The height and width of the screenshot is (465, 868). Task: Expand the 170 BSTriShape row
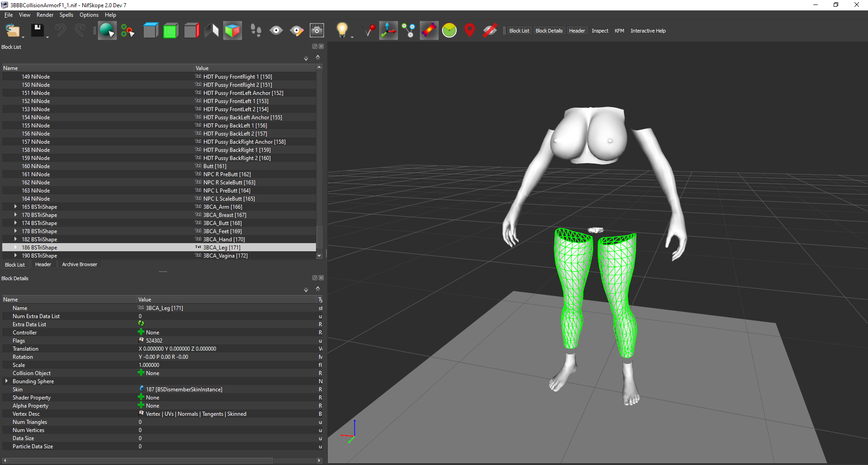pos(15,215)
